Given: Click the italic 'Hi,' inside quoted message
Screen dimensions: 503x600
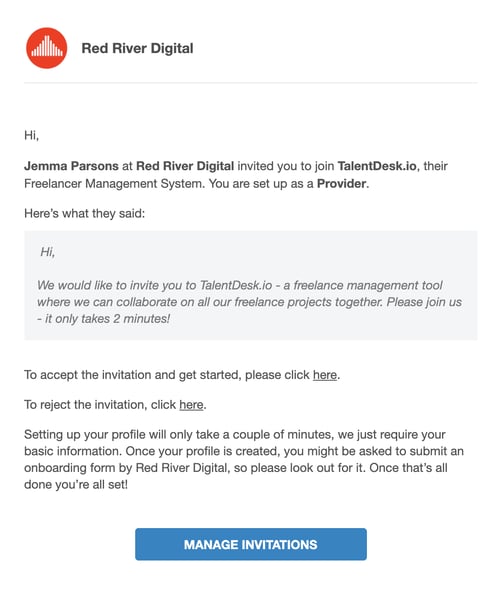Looking at the screenshot, I should coord(48,252).
